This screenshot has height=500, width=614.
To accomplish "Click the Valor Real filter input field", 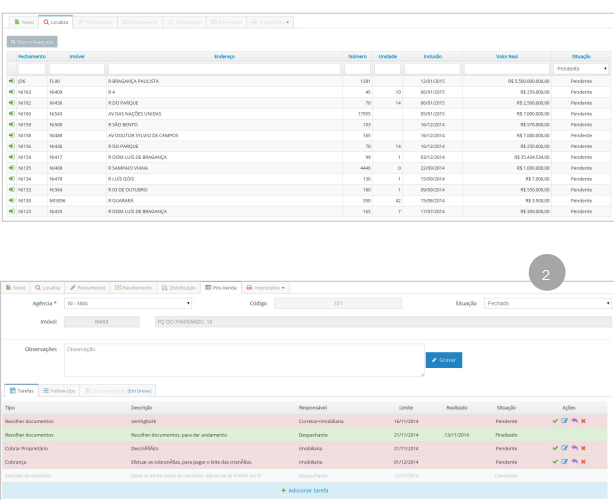I will point(507,69).
